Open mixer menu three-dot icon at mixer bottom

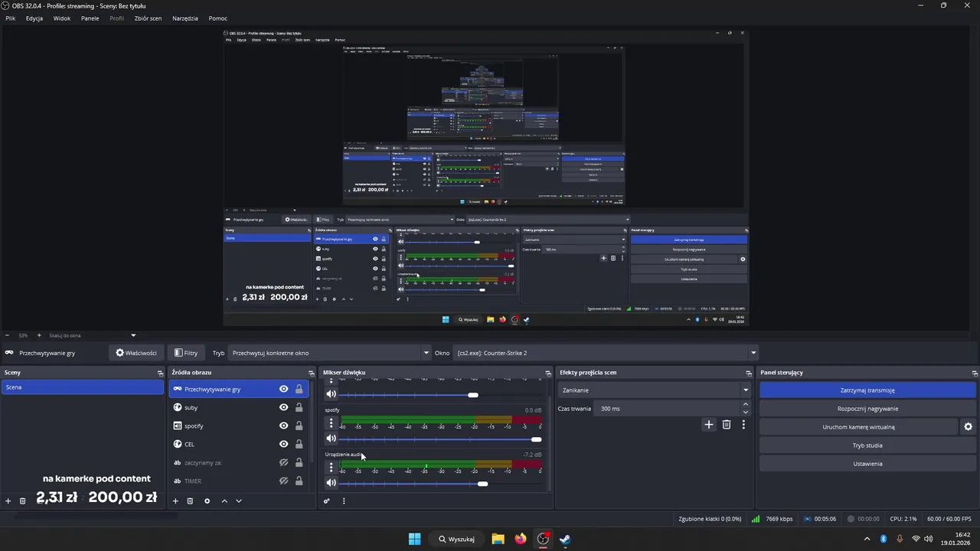344,501
